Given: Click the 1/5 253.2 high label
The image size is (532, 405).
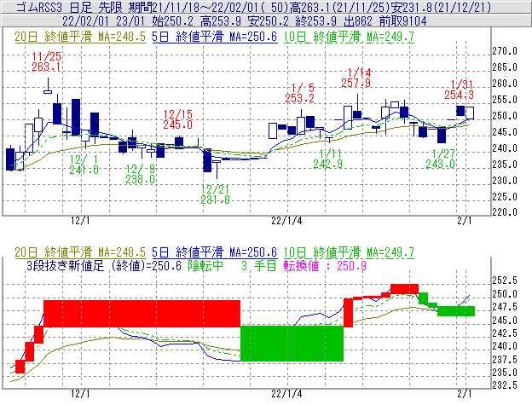Looking at the screenshot, I should (x=299, y=93).
